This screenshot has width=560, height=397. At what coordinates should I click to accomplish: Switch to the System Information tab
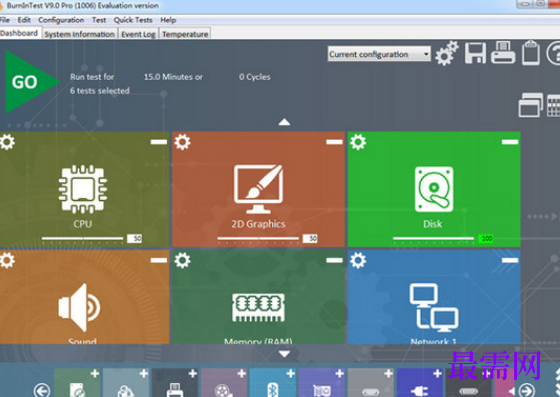79,34
